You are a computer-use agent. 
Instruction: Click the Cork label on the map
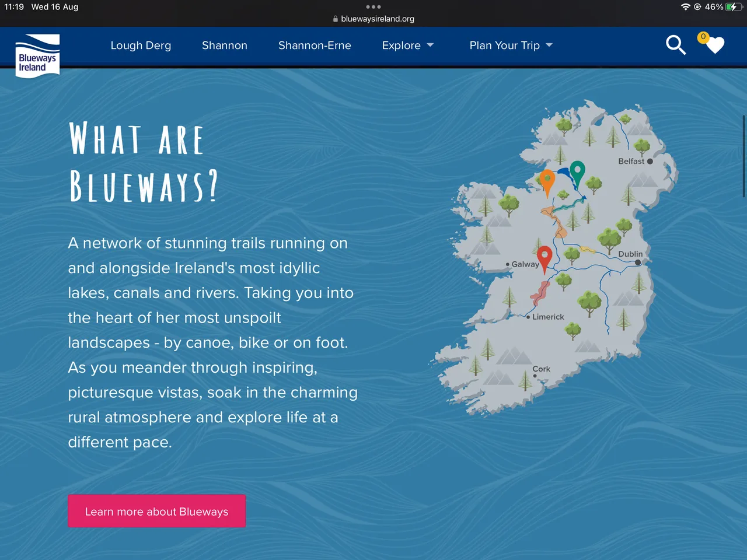[x=542, y=369]
